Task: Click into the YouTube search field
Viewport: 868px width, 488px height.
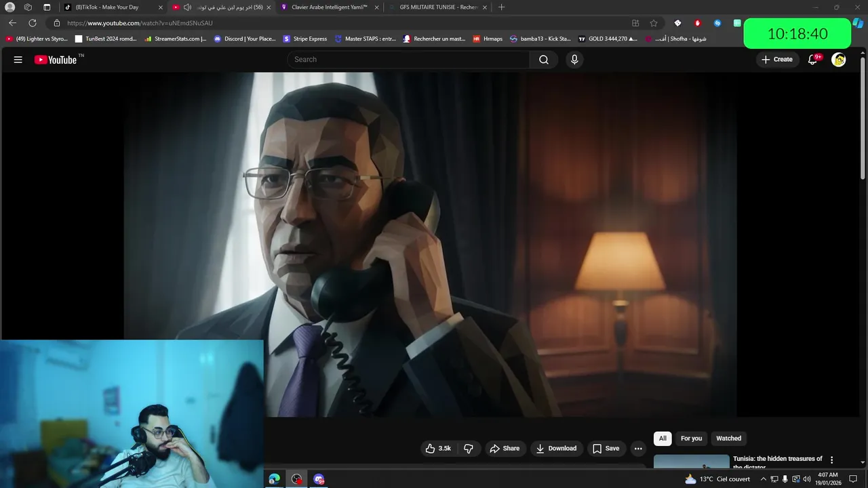Action: tap(409, 60)
